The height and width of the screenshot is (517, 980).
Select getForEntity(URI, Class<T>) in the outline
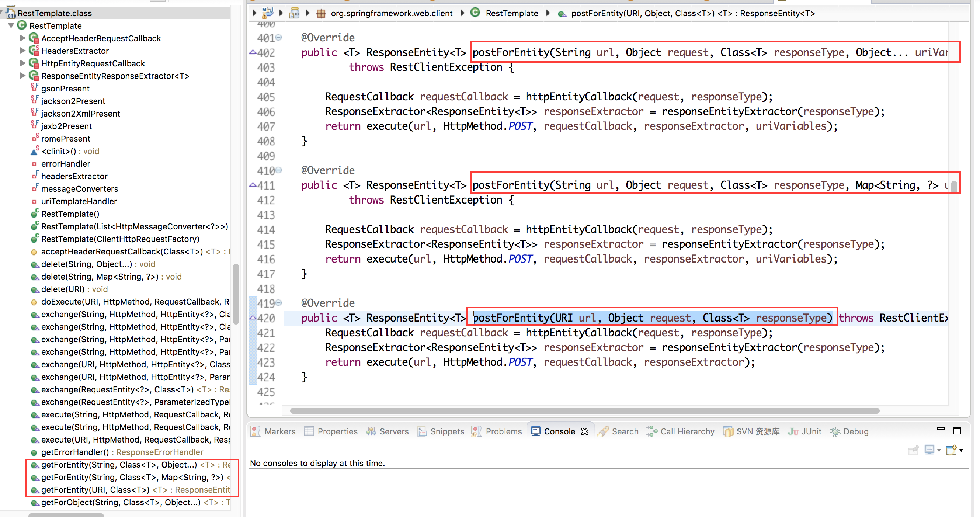pos(95,490)
